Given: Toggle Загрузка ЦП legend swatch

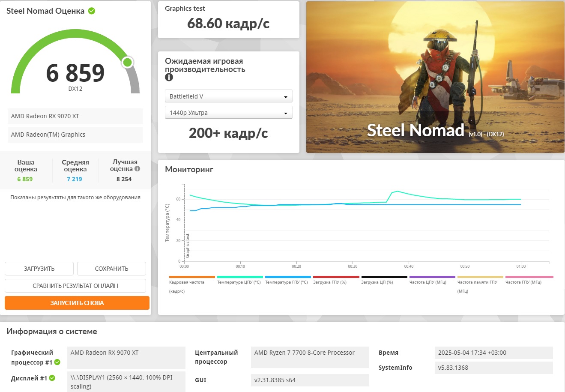Looking at the screenshot, I should tap(384, 277).
